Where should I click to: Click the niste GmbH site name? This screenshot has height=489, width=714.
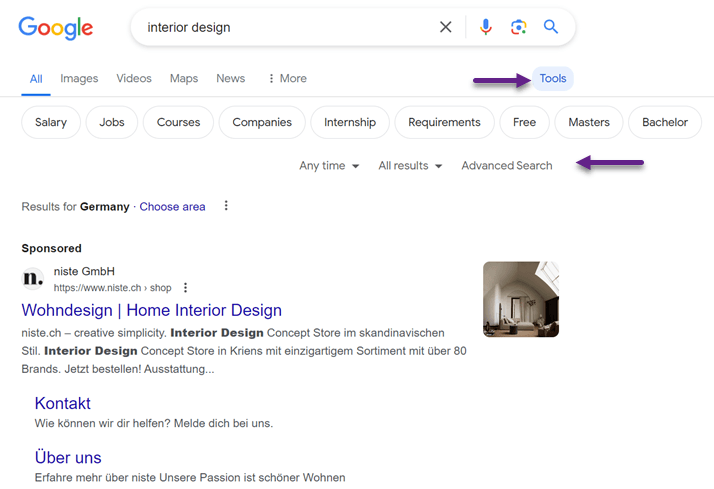coord(84,271)
